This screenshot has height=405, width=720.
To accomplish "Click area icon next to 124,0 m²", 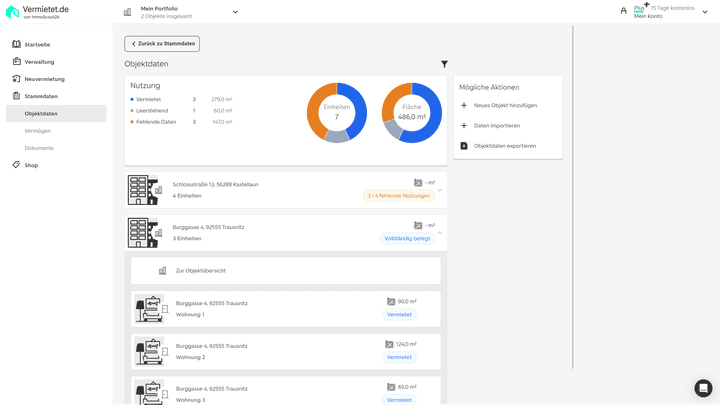I will coord(389,344).
